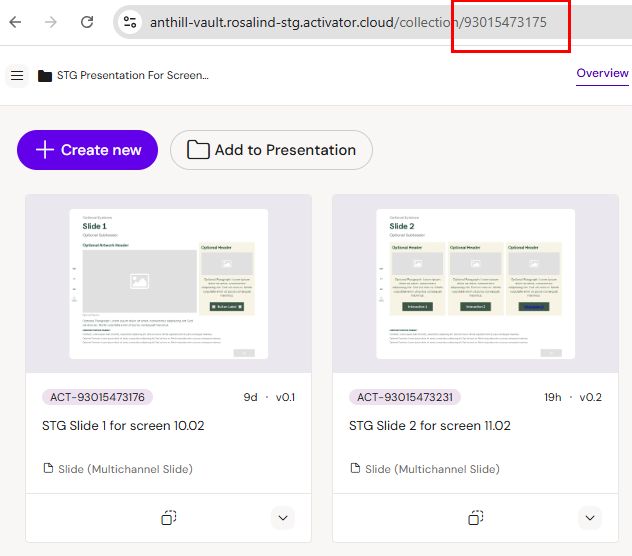Expand dropdown chevron on STG Slide 1 card
Image resolution: width=632 pixels, height=556 pixels.
[x=283, y=517]
